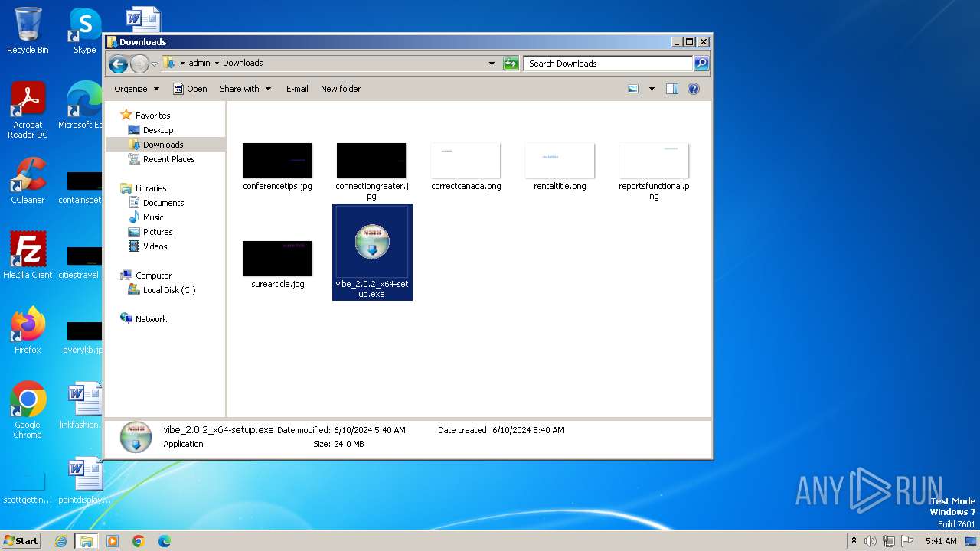This screenshot has height=551, width=980.
Task: Select Downloads under Favorites
Action: 162,145
